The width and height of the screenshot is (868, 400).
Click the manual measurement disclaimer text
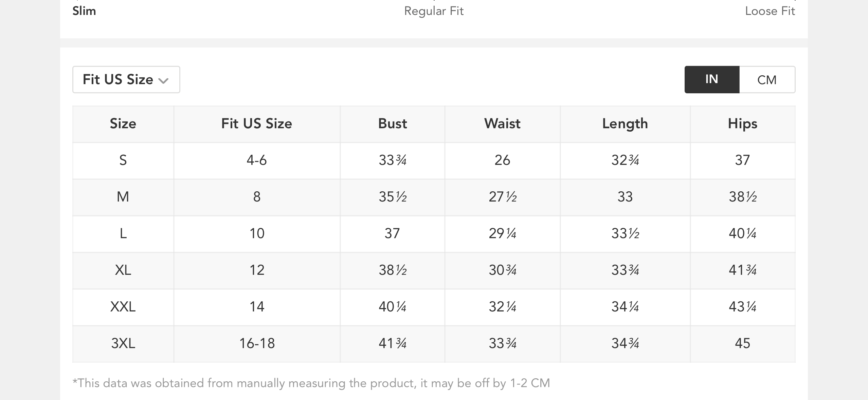[311, 383]
